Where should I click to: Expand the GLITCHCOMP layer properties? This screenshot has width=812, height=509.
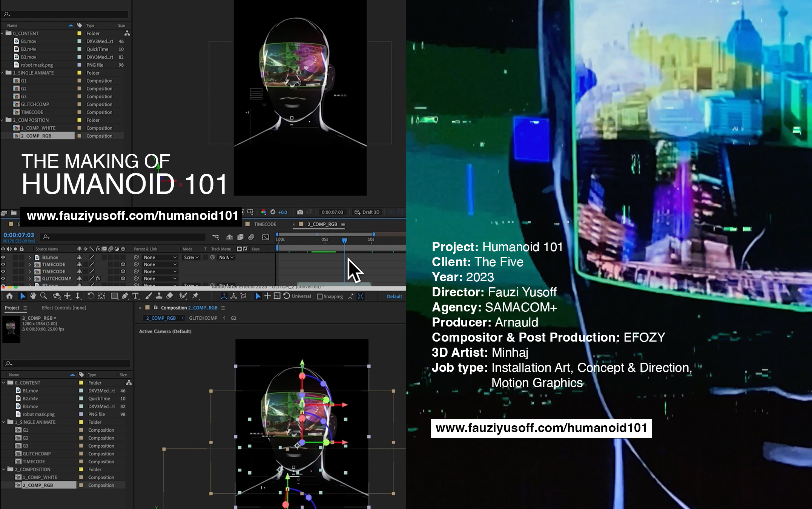[x=30, y=278]
